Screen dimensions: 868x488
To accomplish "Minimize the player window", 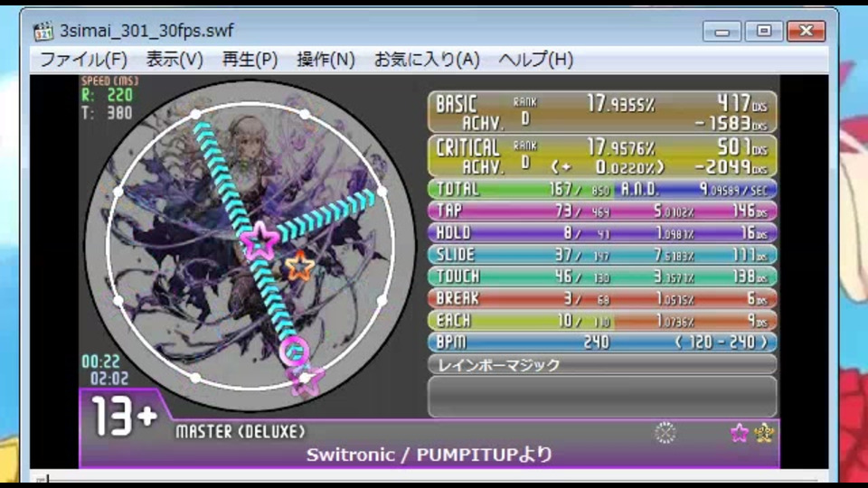I will [722, 32].
